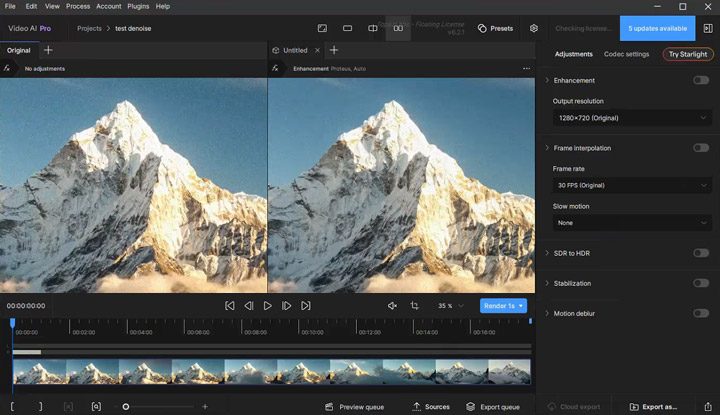Click the 00:08:00 mark on timeline ruler

tap(255, 332)
